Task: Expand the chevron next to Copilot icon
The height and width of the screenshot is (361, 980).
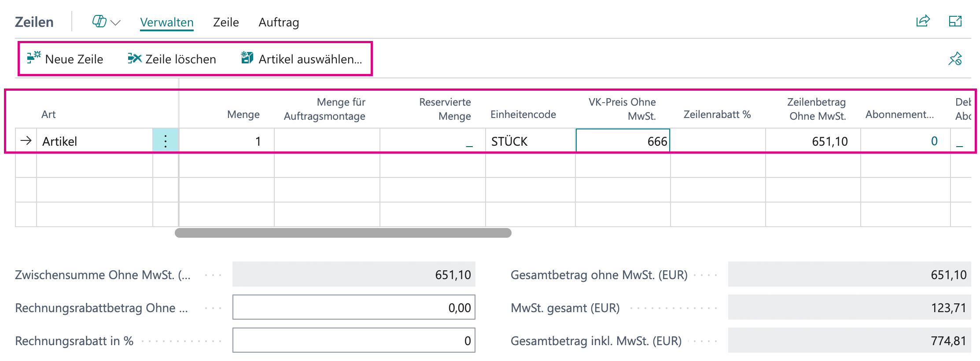Action: pyautogui.click(x=116, y=22)
